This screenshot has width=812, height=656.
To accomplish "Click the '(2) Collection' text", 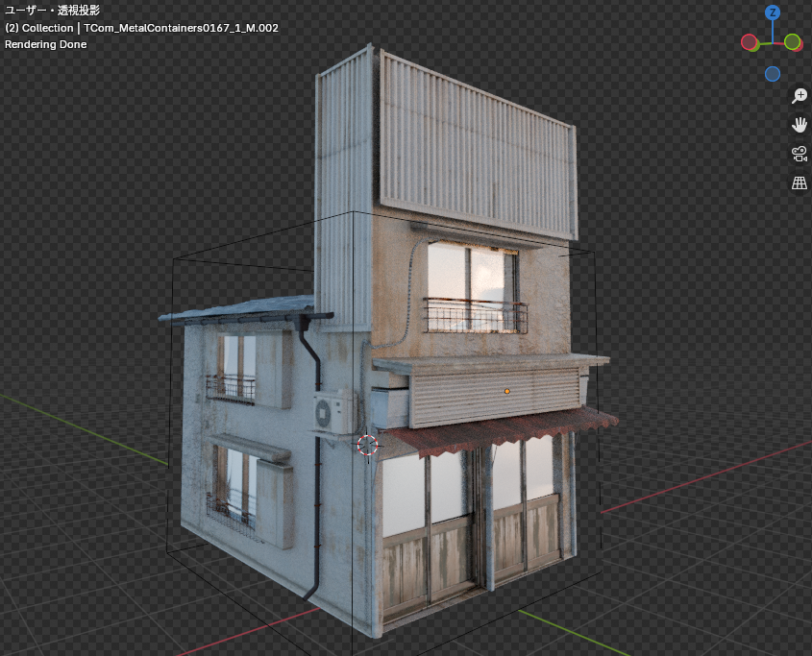I will click(39, 28).
